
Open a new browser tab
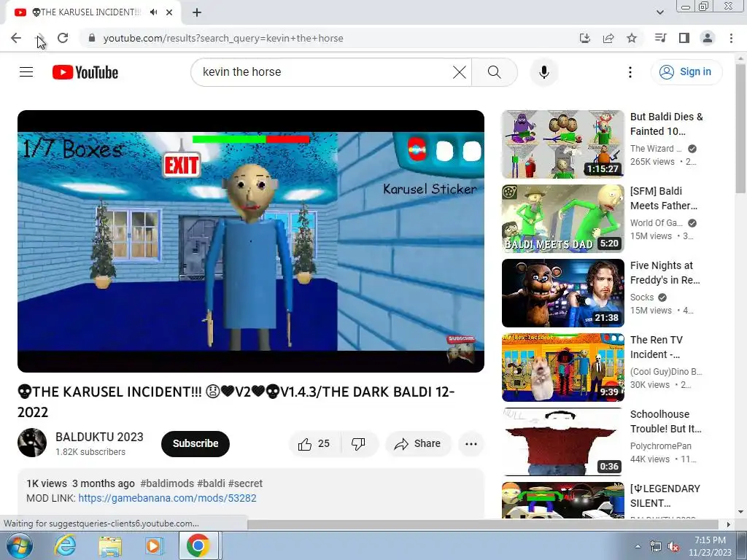197,12
